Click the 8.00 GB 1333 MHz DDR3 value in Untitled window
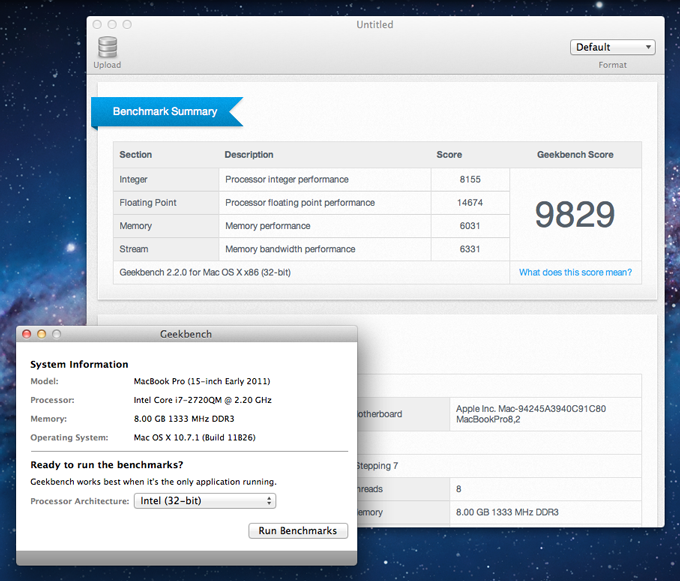 (507, 512)
